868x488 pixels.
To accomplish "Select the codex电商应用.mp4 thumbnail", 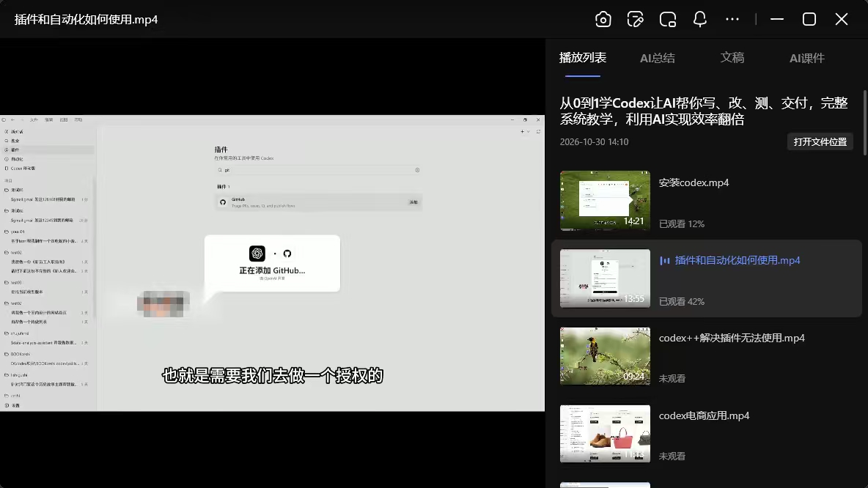I will [605, 434].
